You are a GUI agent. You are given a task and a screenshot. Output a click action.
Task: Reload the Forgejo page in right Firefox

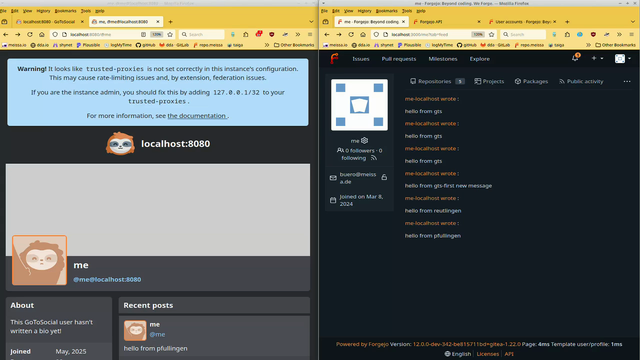point(351,35)
